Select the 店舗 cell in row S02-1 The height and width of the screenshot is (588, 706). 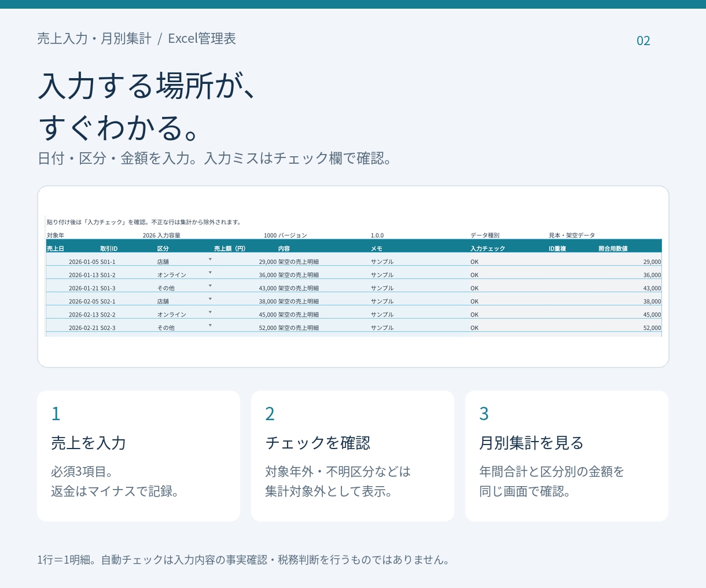click(163, 302)
